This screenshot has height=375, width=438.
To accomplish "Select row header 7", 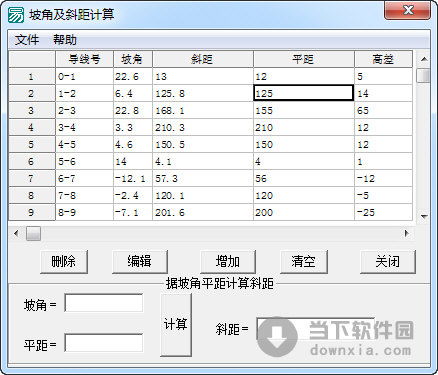I will [32, 179].
